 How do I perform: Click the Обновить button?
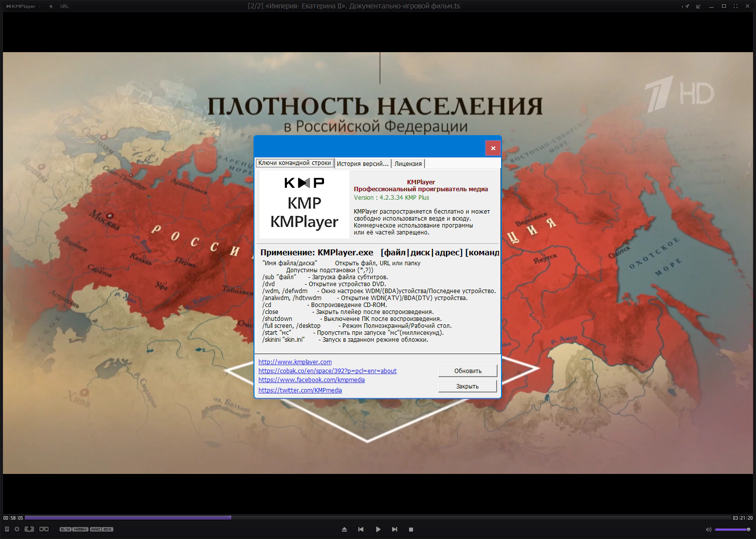coord(467,371)
